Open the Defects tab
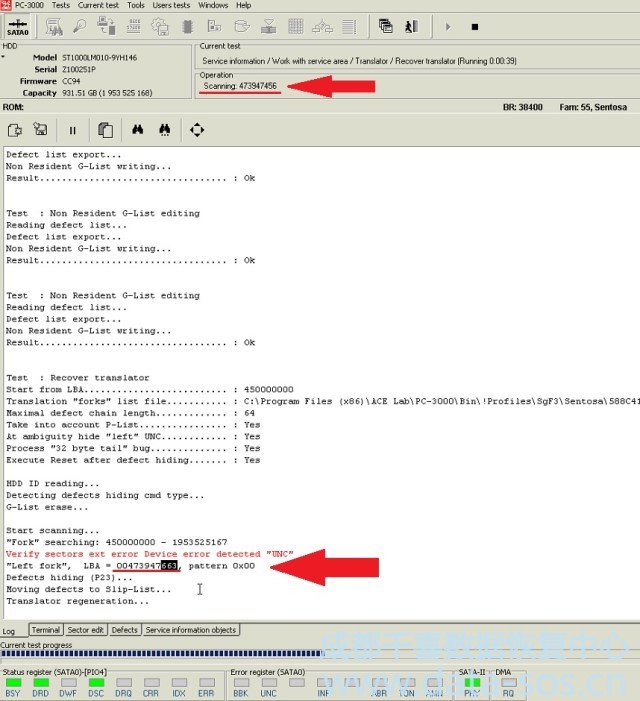640x701 pixels. (x=125, y=630)
